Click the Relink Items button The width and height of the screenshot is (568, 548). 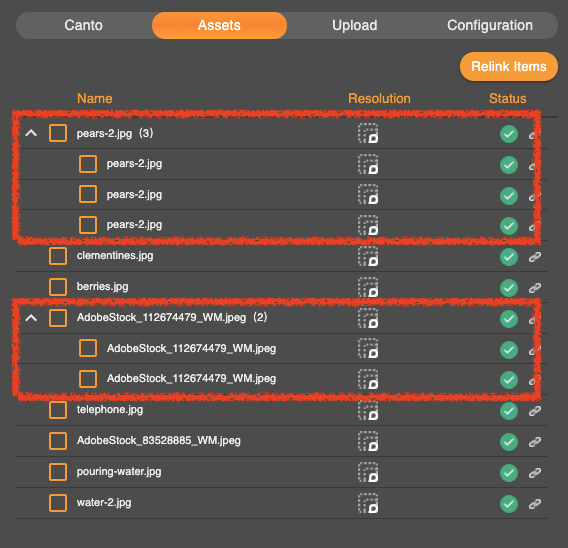click(509, 66)
